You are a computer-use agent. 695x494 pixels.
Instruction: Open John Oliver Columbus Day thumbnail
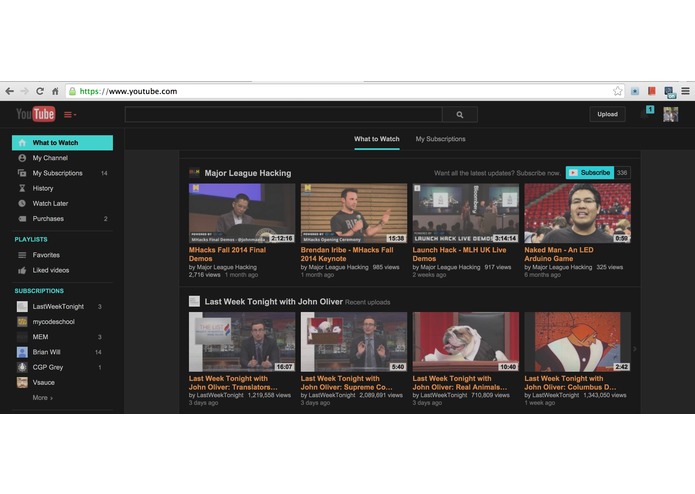578,342
